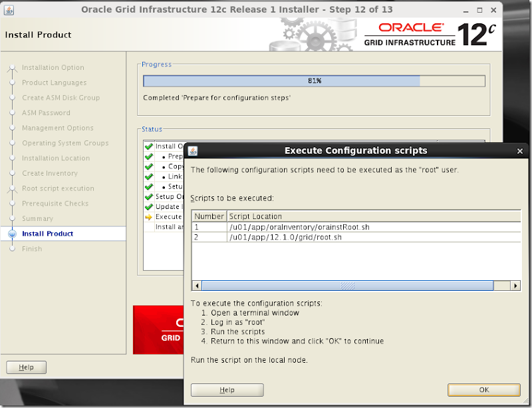
Task: Select Prerequisite Checks step
Action: (x=55, y=204)
